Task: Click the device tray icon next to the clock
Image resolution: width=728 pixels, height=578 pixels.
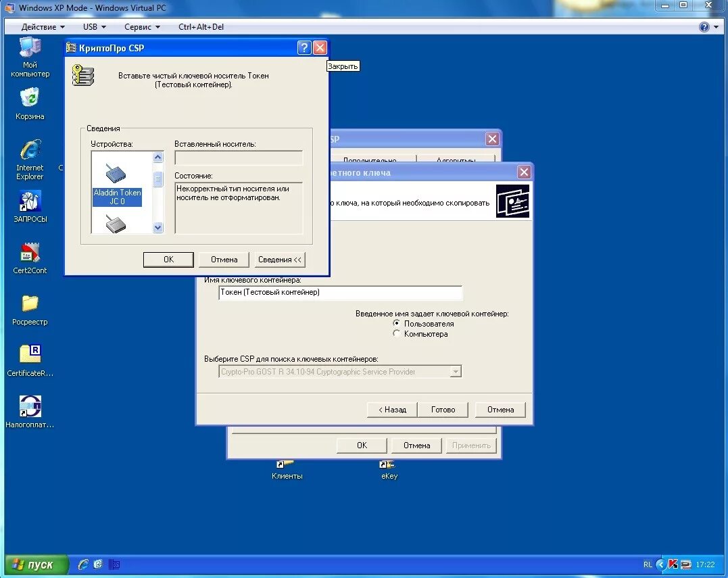Action: [685, 564]
